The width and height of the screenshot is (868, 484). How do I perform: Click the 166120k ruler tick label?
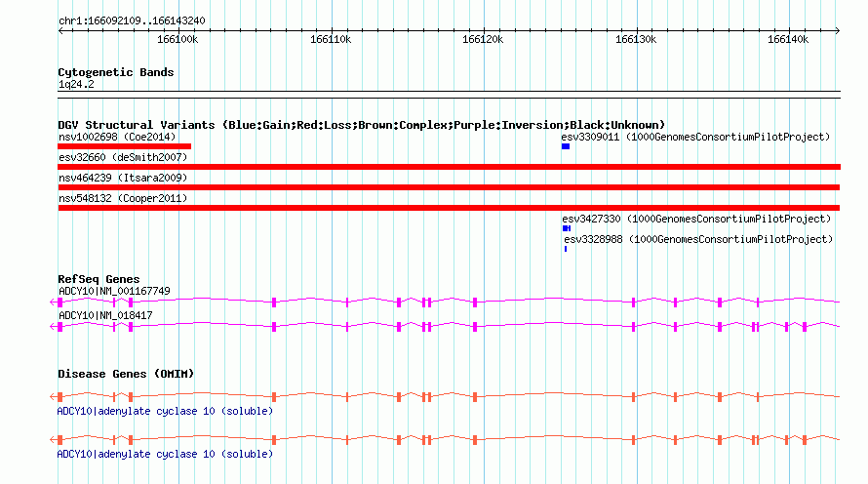483,40
